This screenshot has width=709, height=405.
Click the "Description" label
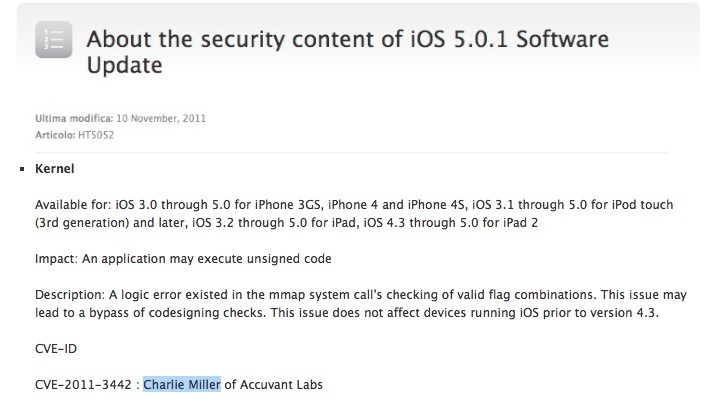68,297
